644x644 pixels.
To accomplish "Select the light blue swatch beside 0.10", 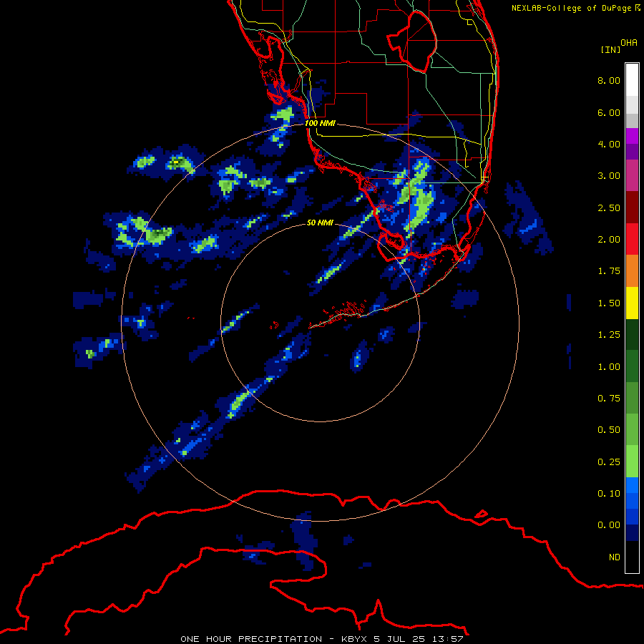I will [x=632, y=485].
